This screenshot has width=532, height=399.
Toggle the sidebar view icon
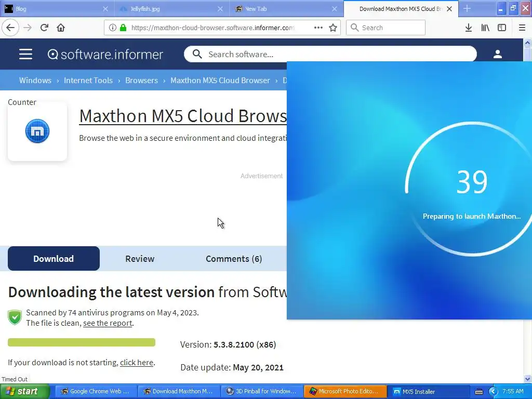pyautogui.click(x=502, y=28)
